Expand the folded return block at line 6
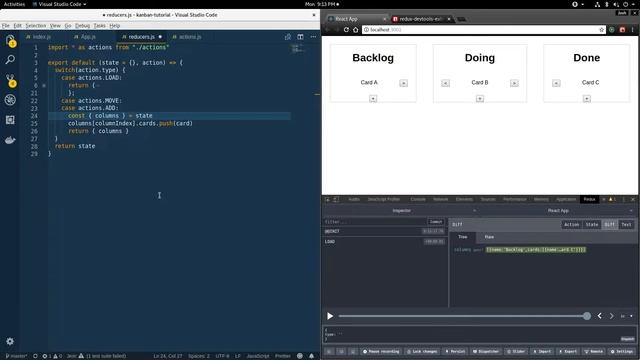The height and width of the screenshot is (360, 640). (44, 86)
